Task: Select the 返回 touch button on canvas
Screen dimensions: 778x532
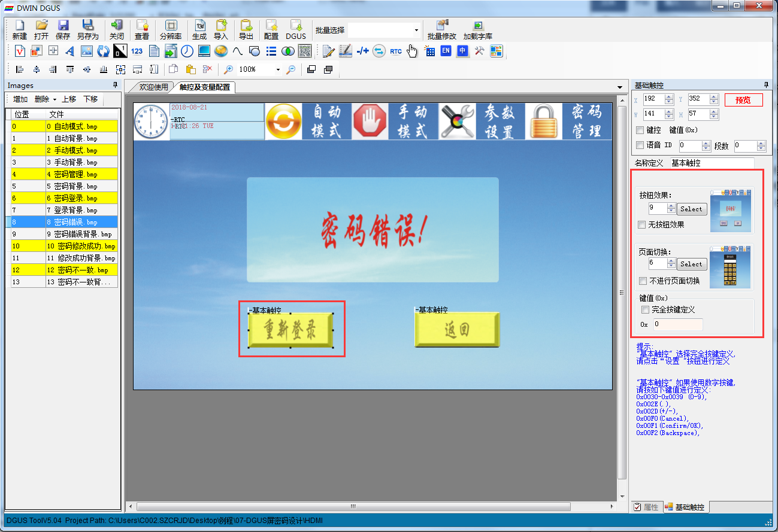Action: (457, 329)
